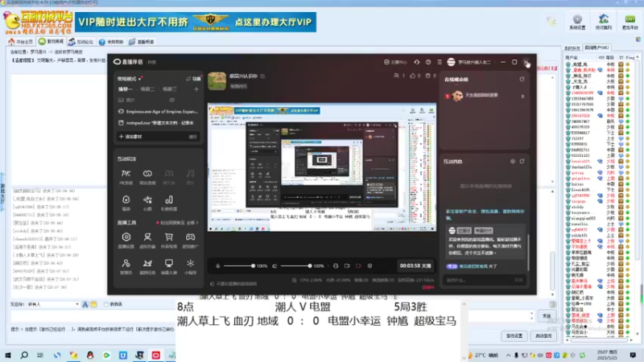Mute the speaker icon on the volume bar
Screen dimensions: 644x362
(x=275, y=266)
